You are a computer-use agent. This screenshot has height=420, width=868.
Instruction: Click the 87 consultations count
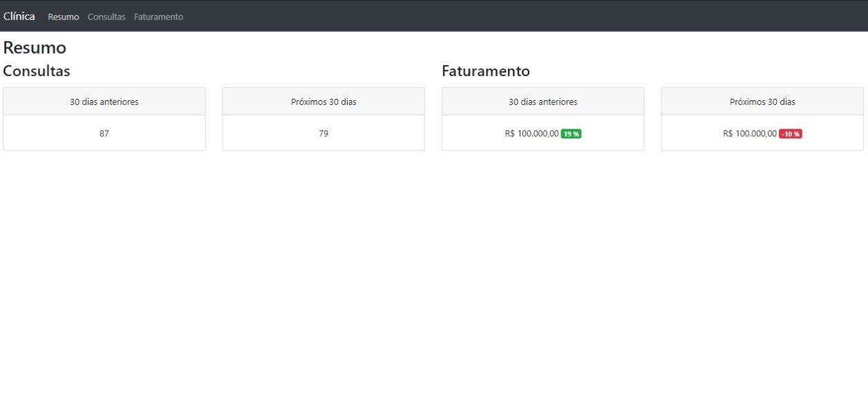point(104,133)
